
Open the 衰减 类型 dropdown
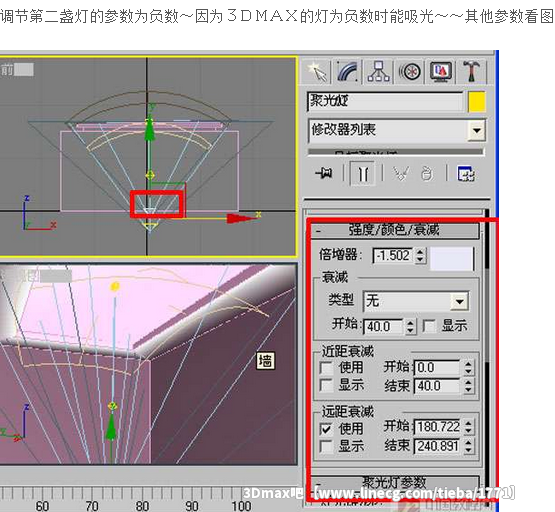pos(416,301)
